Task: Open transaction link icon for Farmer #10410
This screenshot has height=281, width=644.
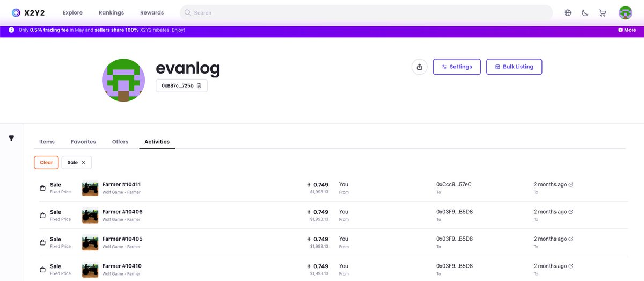Action: 570,266
